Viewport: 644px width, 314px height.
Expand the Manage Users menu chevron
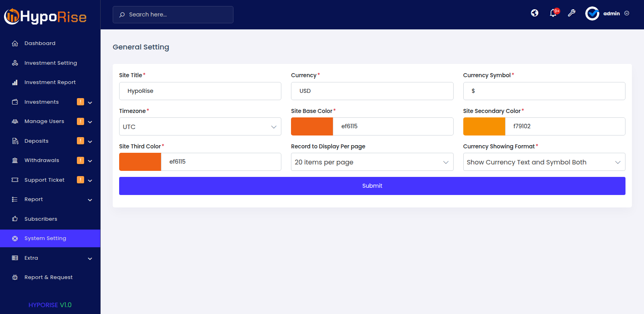coord(90,122)
